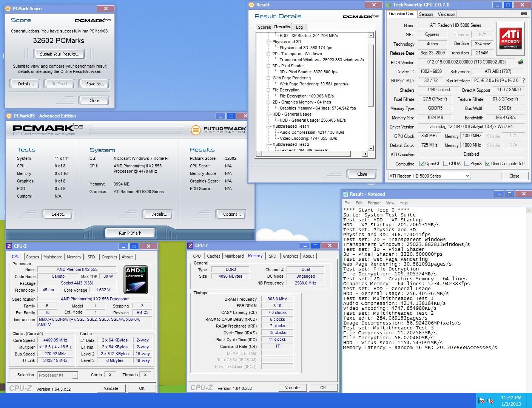
Task: Click scroll right arrow in Result tree
Action: point(365,154)
